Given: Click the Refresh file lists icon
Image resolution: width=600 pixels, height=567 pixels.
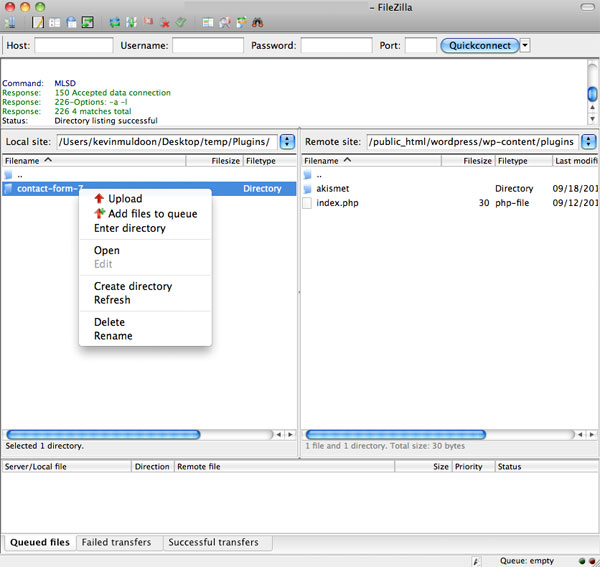Looking at the screenshot, I should pyautogui.click(x=115, y=21).
